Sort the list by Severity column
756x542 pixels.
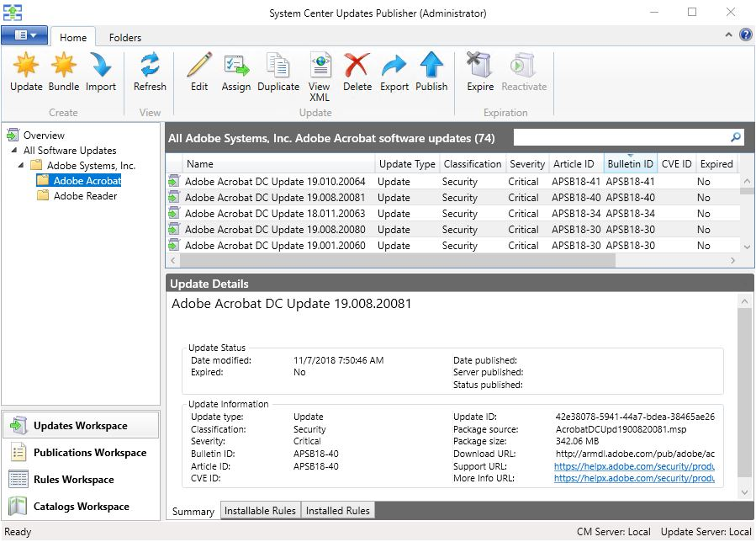[526, 164]
